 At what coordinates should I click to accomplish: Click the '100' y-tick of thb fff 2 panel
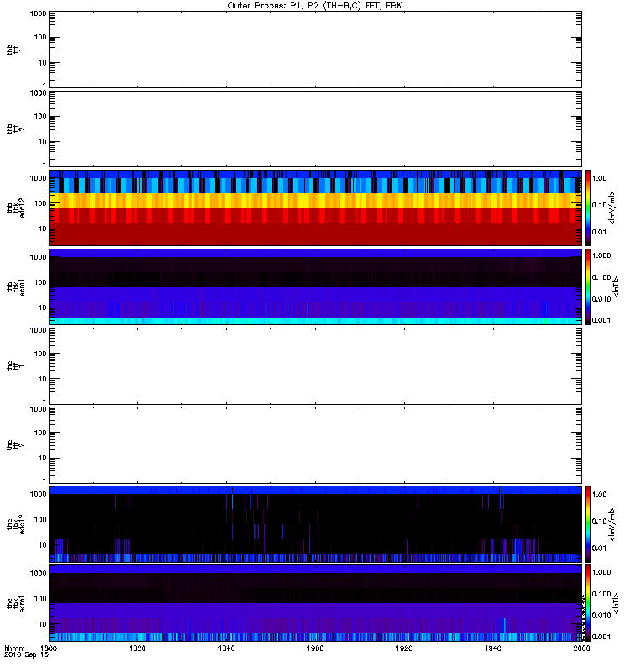tap(40, 117)
